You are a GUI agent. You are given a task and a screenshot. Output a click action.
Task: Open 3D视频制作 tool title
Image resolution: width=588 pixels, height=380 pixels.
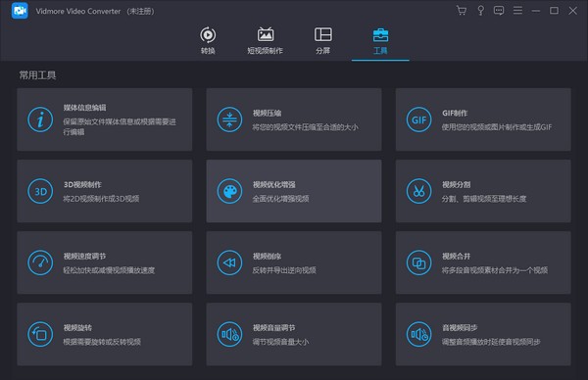point(82,184)
